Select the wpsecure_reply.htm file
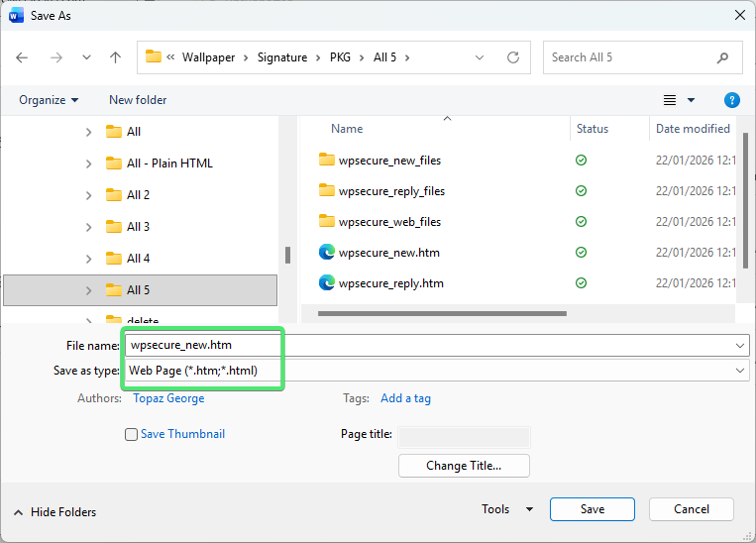The height and width of the screenshot is (543, 756). pos(390,283)
